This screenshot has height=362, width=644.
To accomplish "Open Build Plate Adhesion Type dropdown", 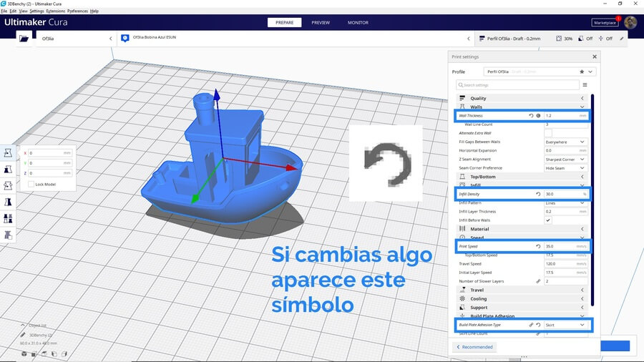I will pos(565,325).
